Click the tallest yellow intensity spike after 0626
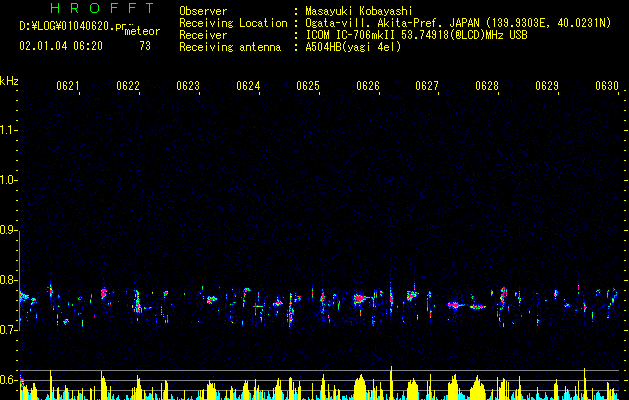 [391, 383]
